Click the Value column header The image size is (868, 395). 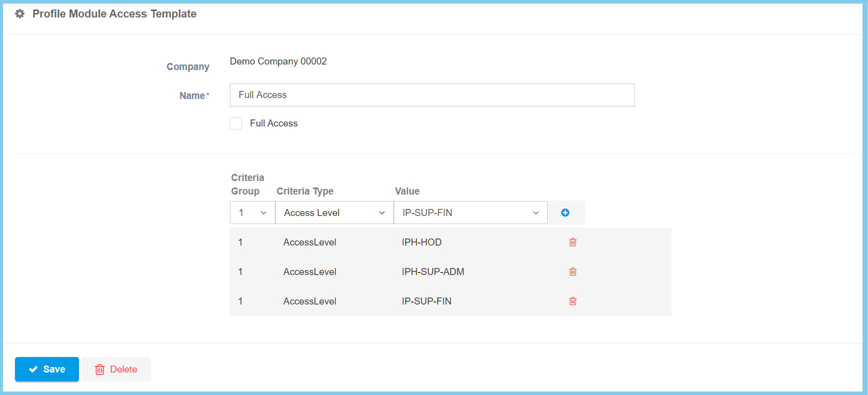tap(407, 191)
